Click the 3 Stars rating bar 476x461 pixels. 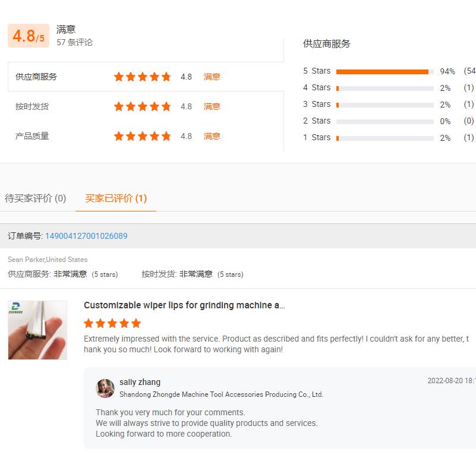coord(384,105)
